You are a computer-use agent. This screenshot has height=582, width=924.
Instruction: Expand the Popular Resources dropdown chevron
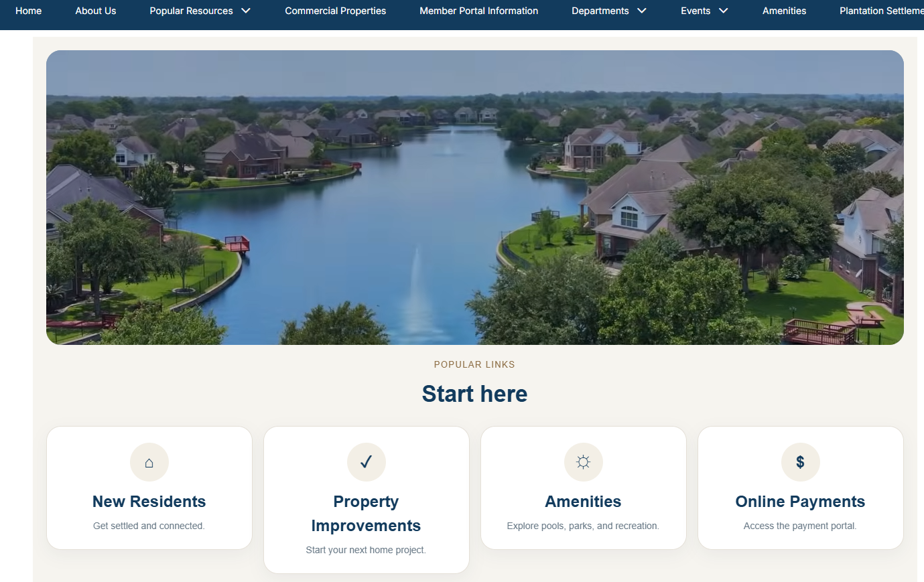point(246,11)
